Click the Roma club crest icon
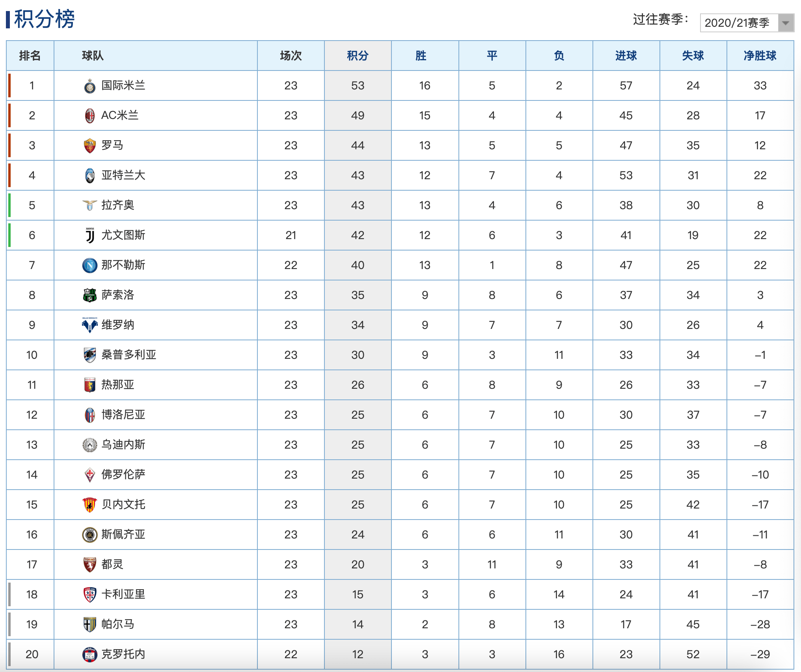 coord(90,146)
